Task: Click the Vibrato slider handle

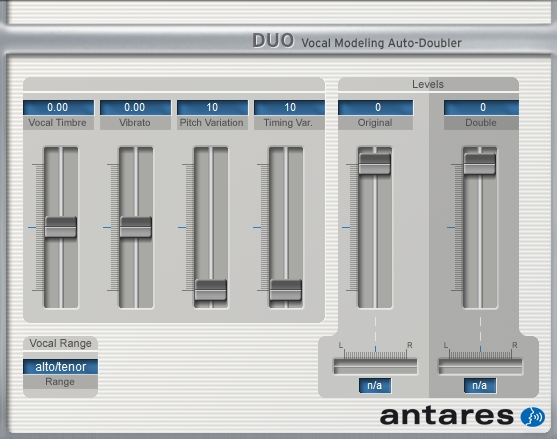Action: (x=136, y=227)
